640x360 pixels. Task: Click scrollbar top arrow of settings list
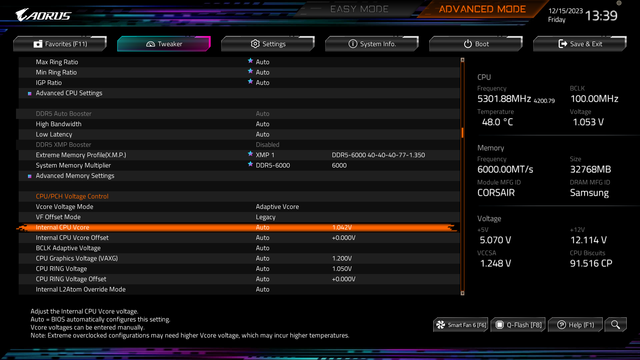[462, 60]
